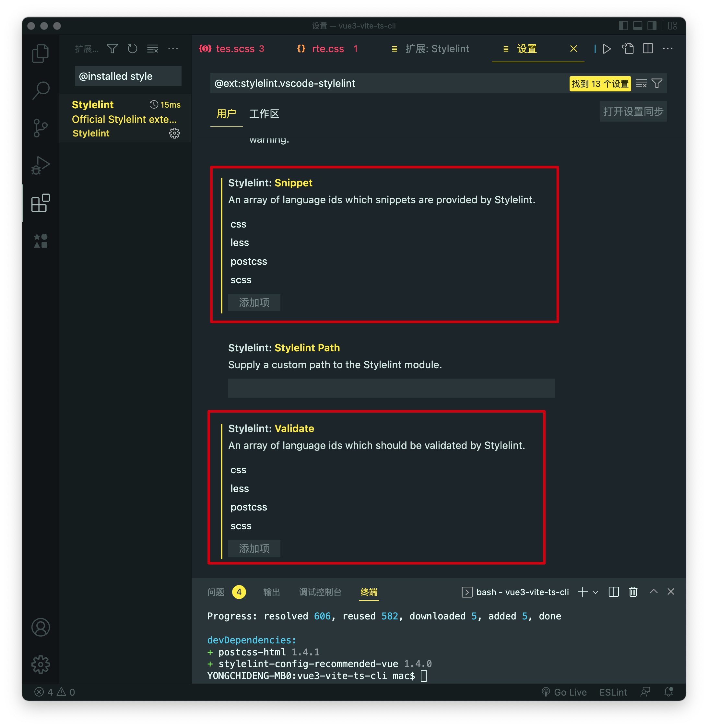Maximize panel size with chevron up
The image size is (708, 728).
[x=654, y=591]
